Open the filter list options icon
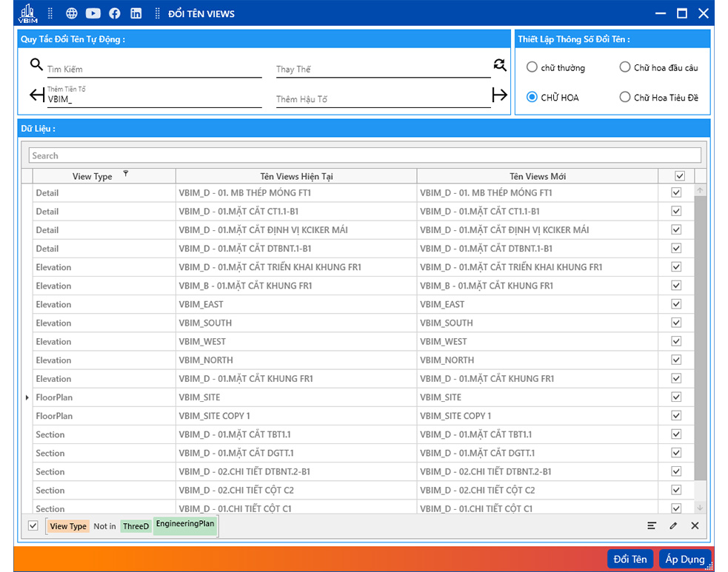This screenshot has height=572, width=728. coord(652,525)
